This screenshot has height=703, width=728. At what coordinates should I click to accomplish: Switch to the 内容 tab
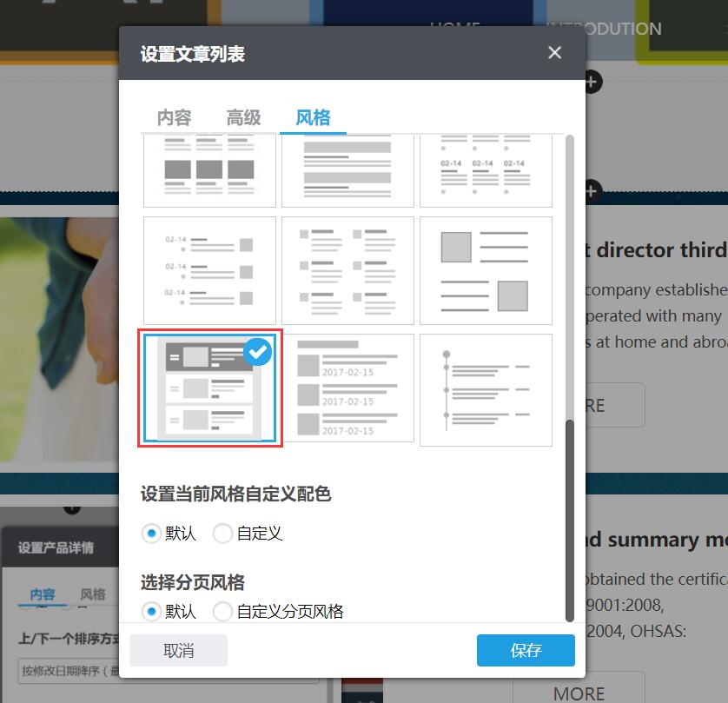174,117
